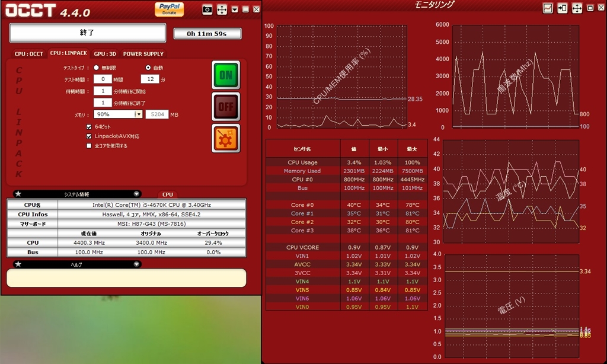The image size is (607, 364).
Task: Click the voltage graph
Action: (x=512, y=306)
